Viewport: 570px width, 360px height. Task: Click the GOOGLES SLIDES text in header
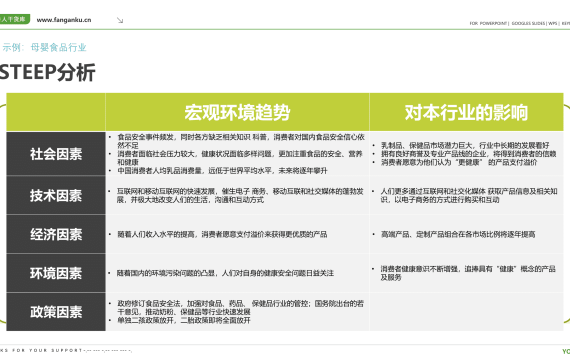[x=529, y=23]
